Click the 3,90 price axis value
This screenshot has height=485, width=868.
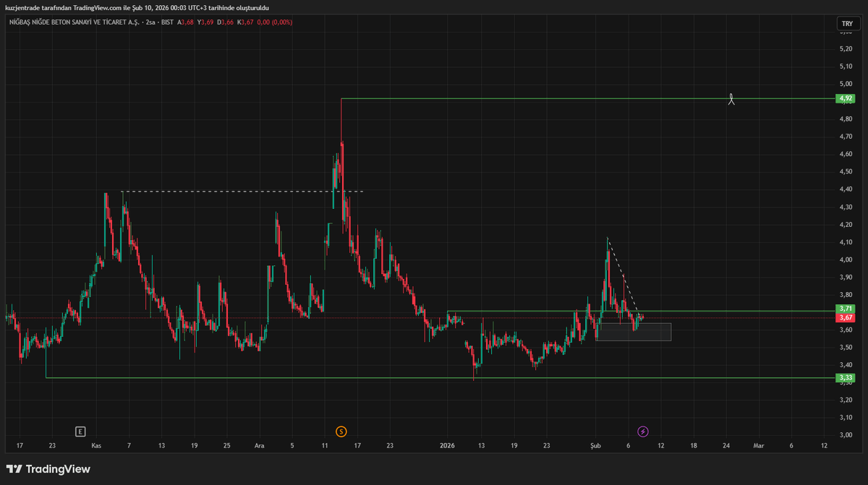[846, 277]
